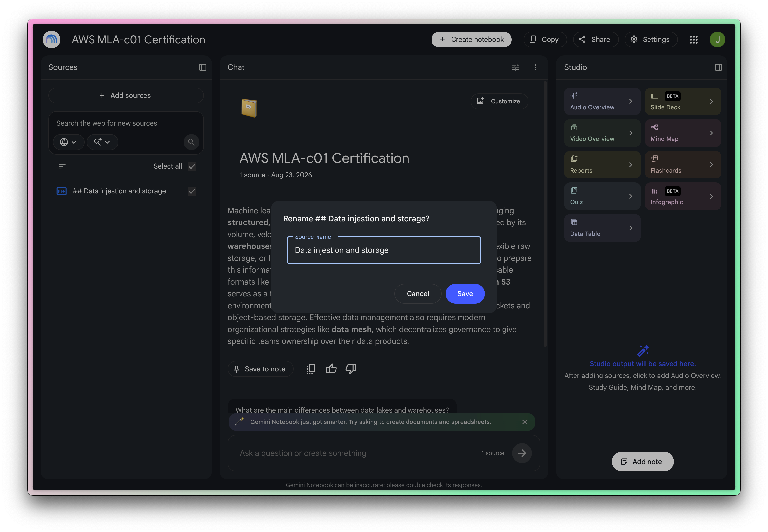768x532 pixels.
Task: Click the 'Studio output will be saved here.' text
Action: (642, 364)
